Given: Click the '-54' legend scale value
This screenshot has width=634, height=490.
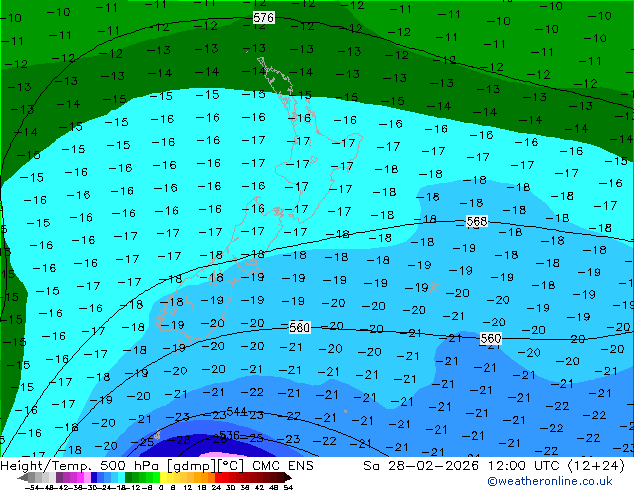Looking at the screenshot, I should click(32, 488).
